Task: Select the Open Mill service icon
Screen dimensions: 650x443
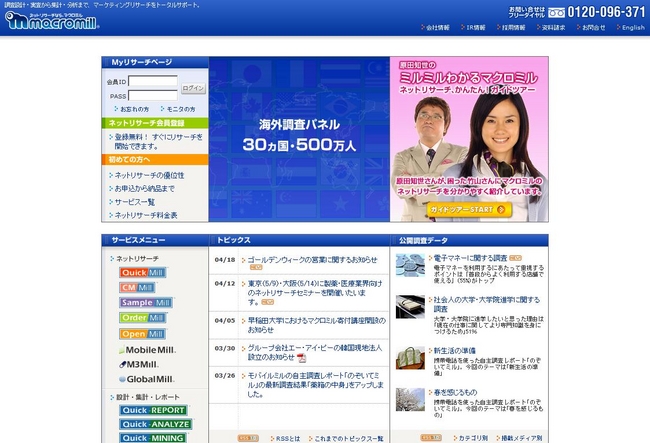Action: (143, 334)
